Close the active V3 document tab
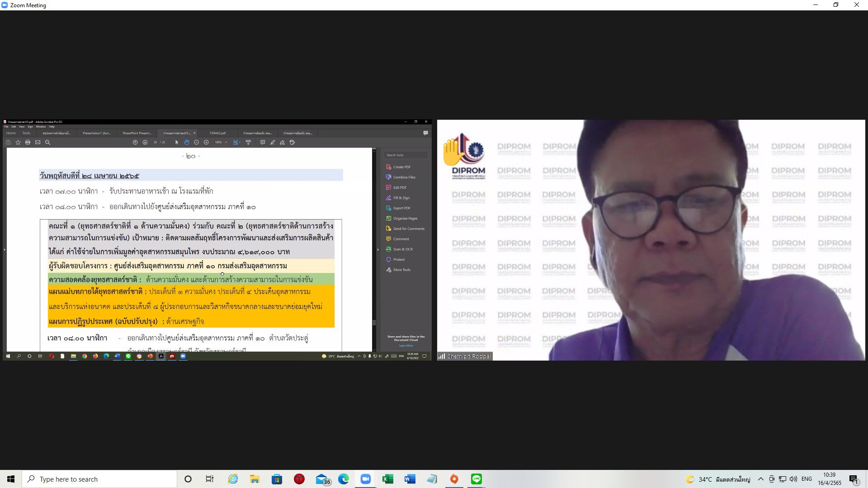 pyautogui.click(x=194, y=133)
